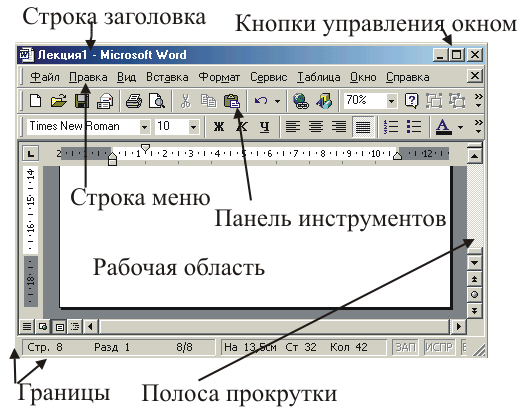
Task: Click the Стр. 8 page indicator in status bar
Action: point(45,348)
